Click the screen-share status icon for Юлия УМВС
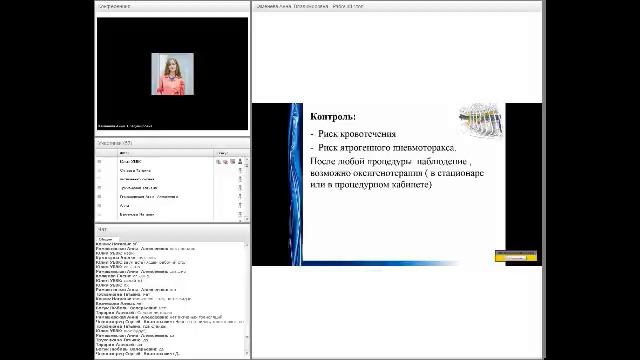The image size is (640, 360). pyautogui.click(x=233, y=162)
